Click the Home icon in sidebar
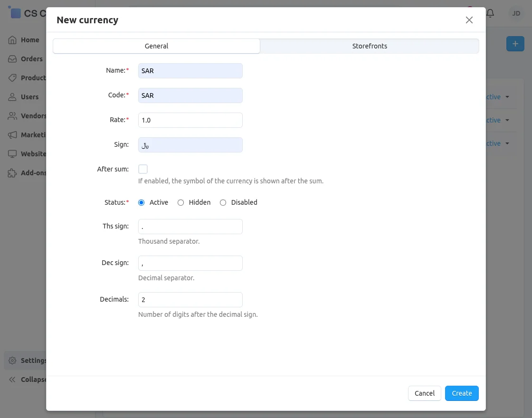 [12, 40]
